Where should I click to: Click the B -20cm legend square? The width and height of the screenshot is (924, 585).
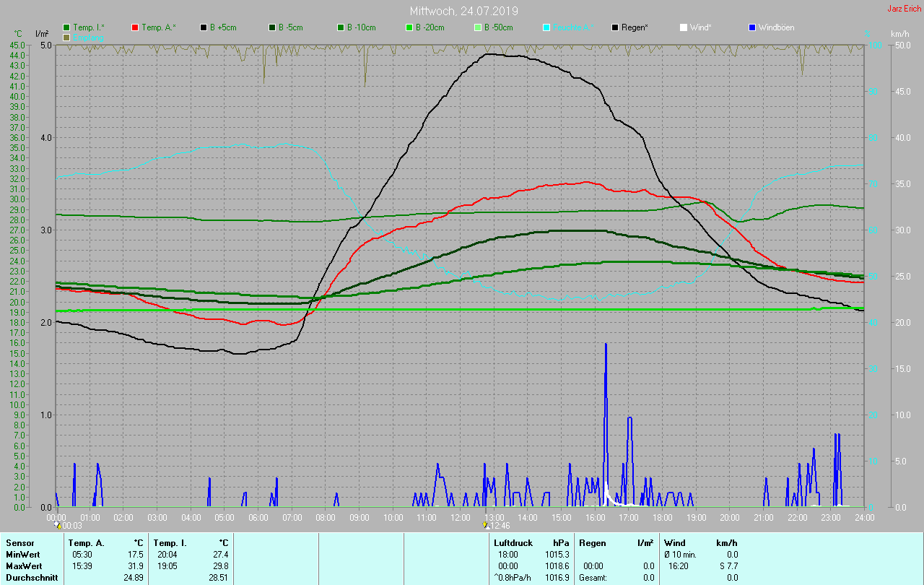[x=409, y=27]
